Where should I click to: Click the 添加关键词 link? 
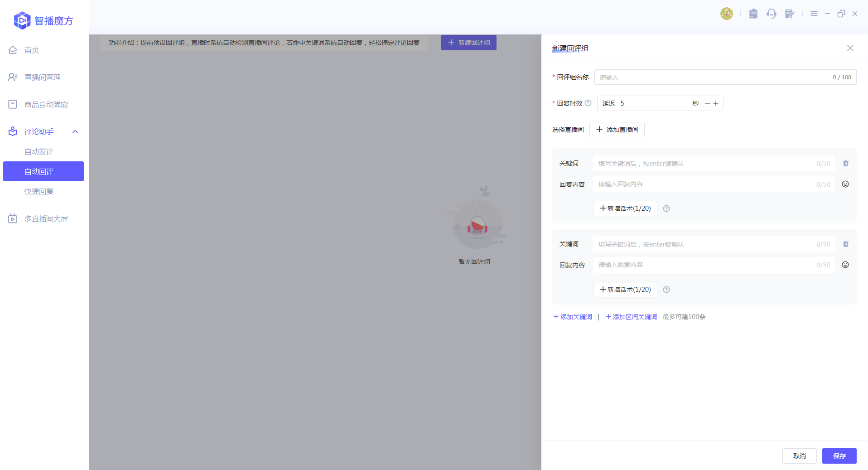573,317
